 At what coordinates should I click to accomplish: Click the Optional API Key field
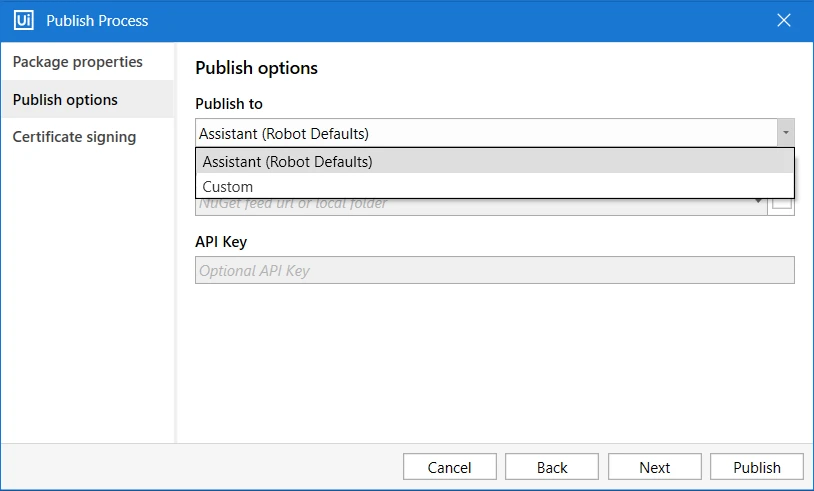(495, 270)
